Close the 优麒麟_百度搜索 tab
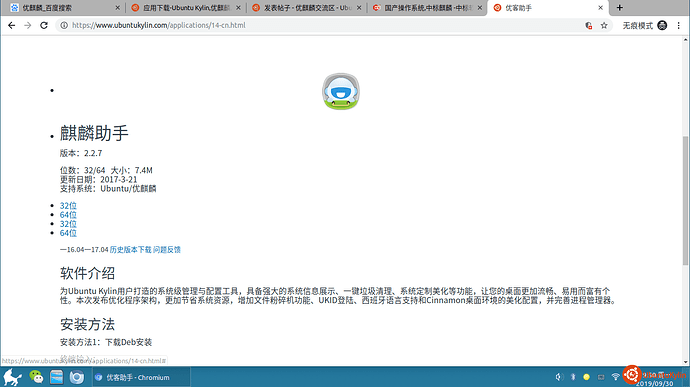690x387 pixels. tap(117, 8)
